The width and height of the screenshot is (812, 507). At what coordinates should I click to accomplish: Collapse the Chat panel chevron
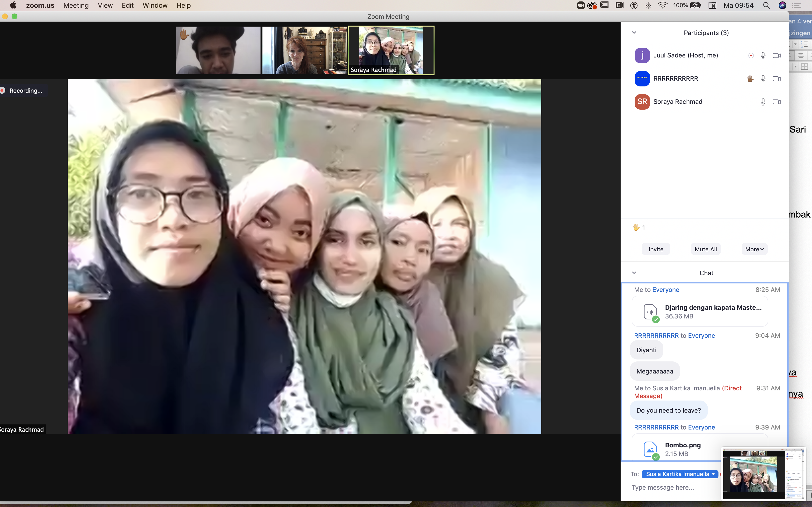pos(634,273)
